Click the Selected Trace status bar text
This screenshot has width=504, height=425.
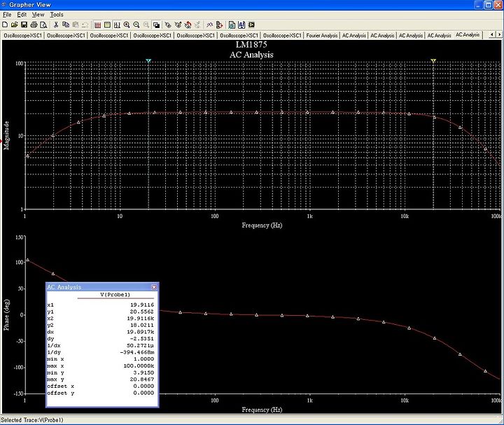click(x=32, y=420)
